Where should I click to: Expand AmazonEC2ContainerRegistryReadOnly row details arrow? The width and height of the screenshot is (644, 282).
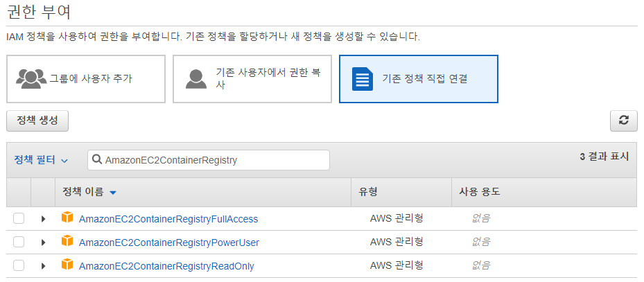click(x=43, y=265)
